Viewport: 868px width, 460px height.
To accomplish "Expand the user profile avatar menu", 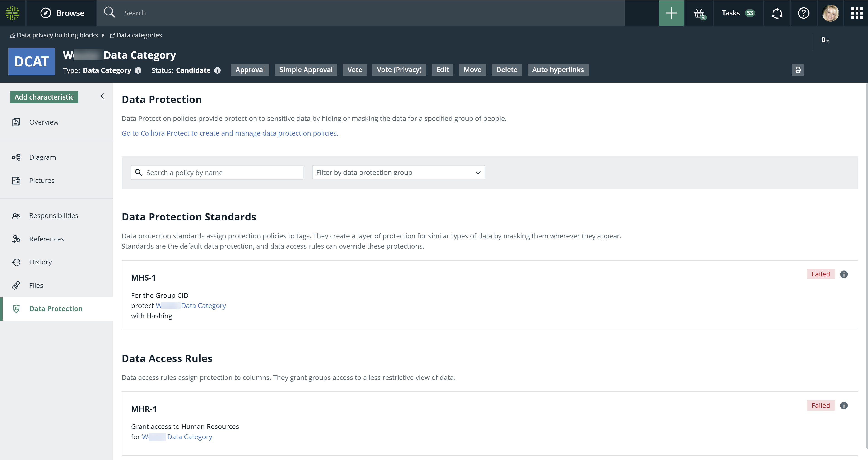I will pyautogui.click(x=830, y=13).
